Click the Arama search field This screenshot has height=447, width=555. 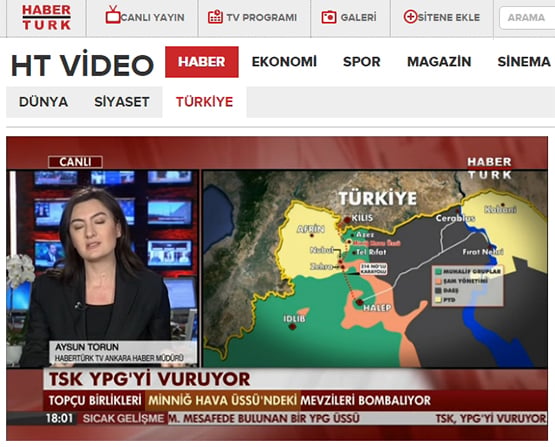(527, 18)
